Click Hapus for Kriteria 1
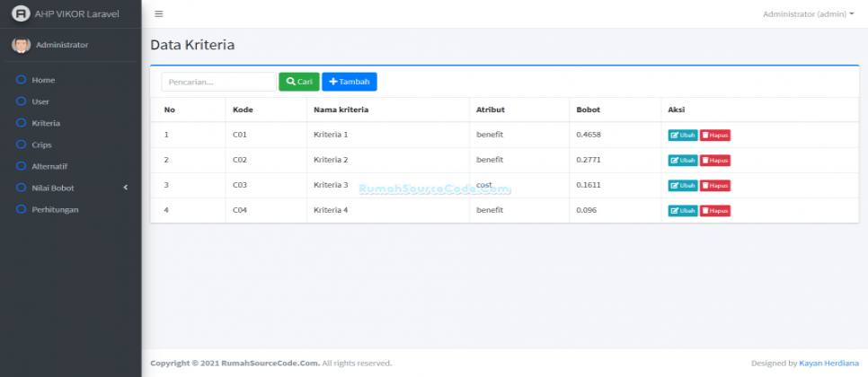Screen dimensions: 868x377 [715, 135]
